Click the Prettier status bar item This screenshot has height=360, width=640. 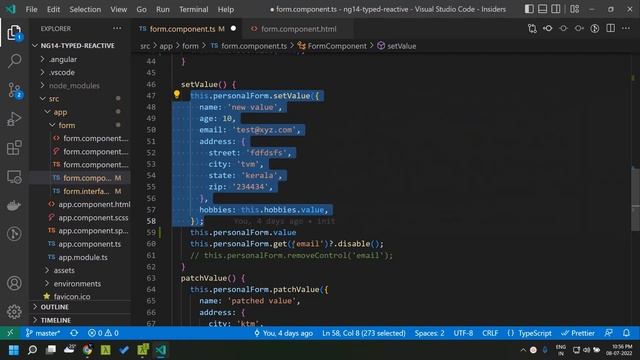[x=578, y=333]
